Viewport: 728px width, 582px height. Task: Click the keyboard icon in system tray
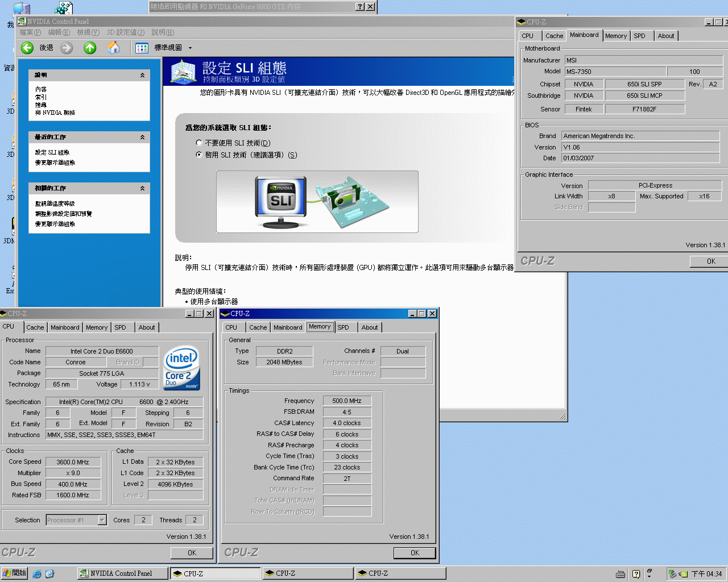click(x=621, y=574)
